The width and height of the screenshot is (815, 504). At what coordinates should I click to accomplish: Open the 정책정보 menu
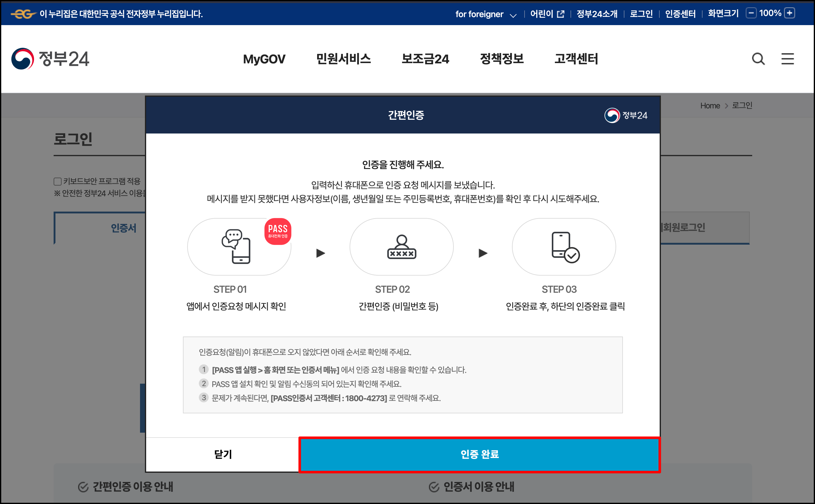pyautogui.click(x=502, y=59)
